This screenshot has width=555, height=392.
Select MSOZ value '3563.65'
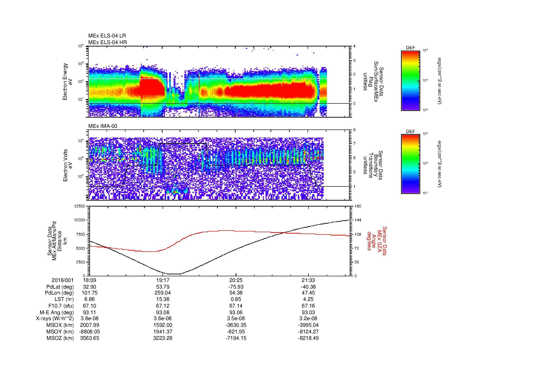tap(89, 338)
